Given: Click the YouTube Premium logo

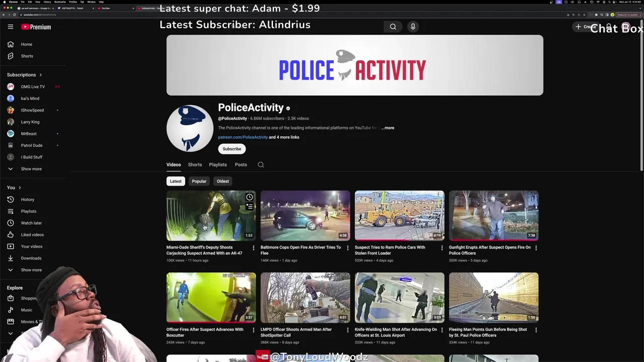Looking at the screenshot, I should (36, 27).
